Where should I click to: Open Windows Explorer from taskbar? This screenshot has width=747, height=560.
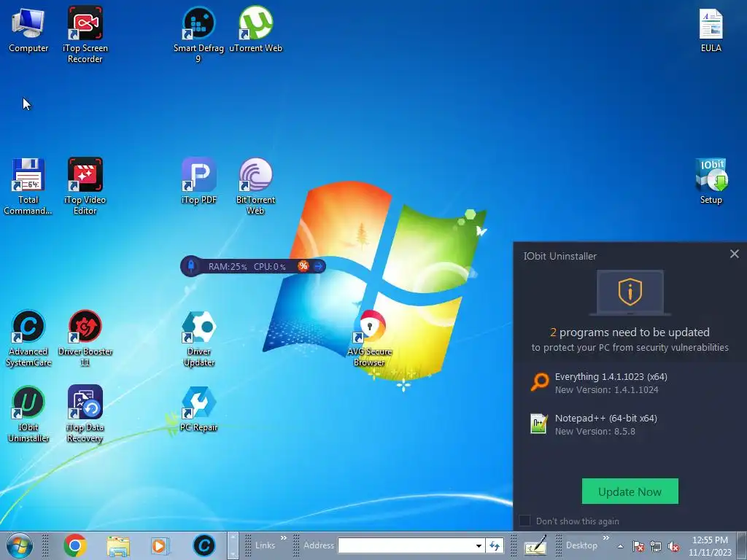click(118, 545)
